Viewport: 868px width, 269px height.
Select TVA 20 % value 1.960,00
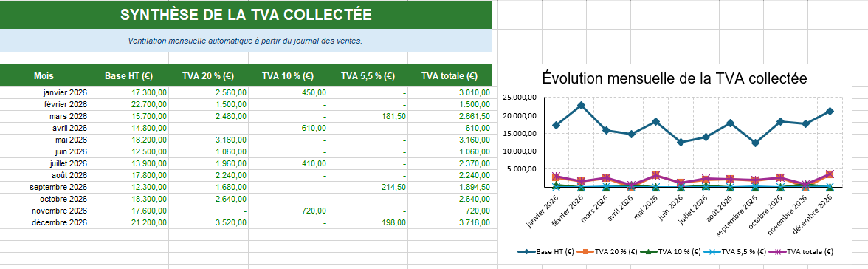[x=208, y=163]
